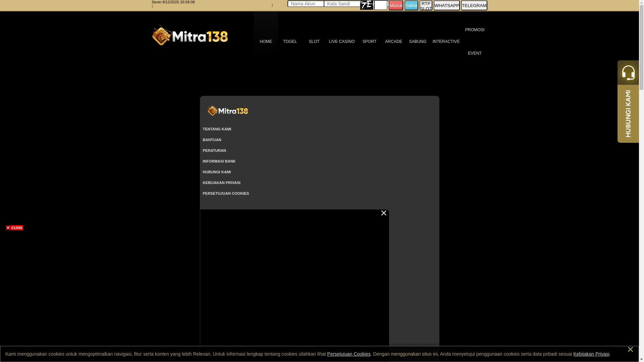Click the captcha code input box
644x362 pixels.
pyautogui.click(x=381, y=5)
